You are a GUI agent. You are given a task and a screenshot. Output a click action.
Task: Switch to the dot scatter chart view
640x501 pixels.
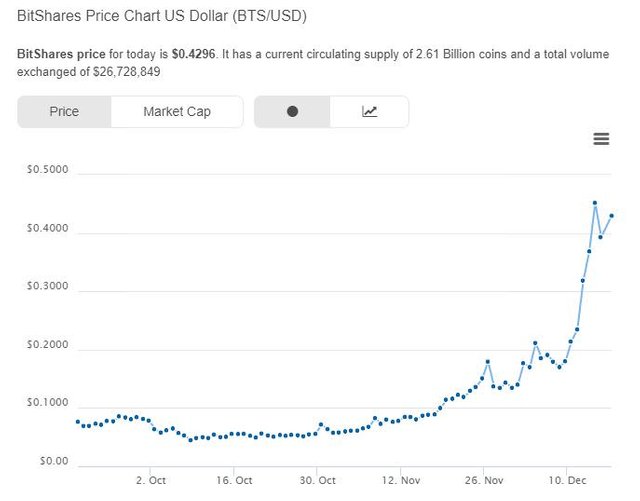pyautogui.click(x=292, y=111)
